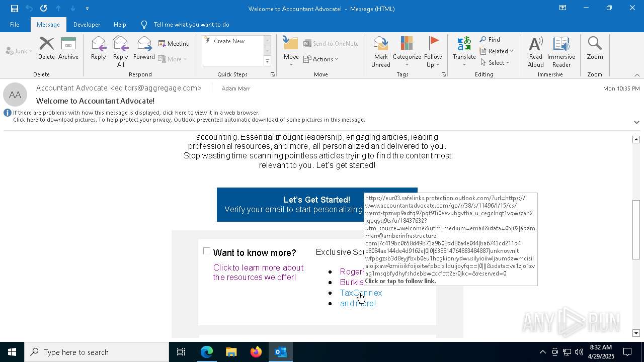This screenshot has width=644, height=362.
Task: Choose the Create New quick step
Action: pyautogui.click(x=232, y=41)
